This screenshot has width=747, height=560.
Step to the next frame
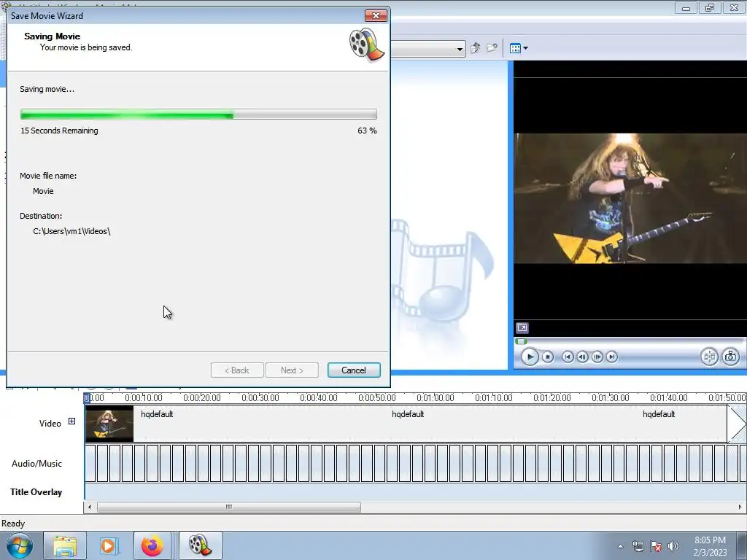[597, 357]
